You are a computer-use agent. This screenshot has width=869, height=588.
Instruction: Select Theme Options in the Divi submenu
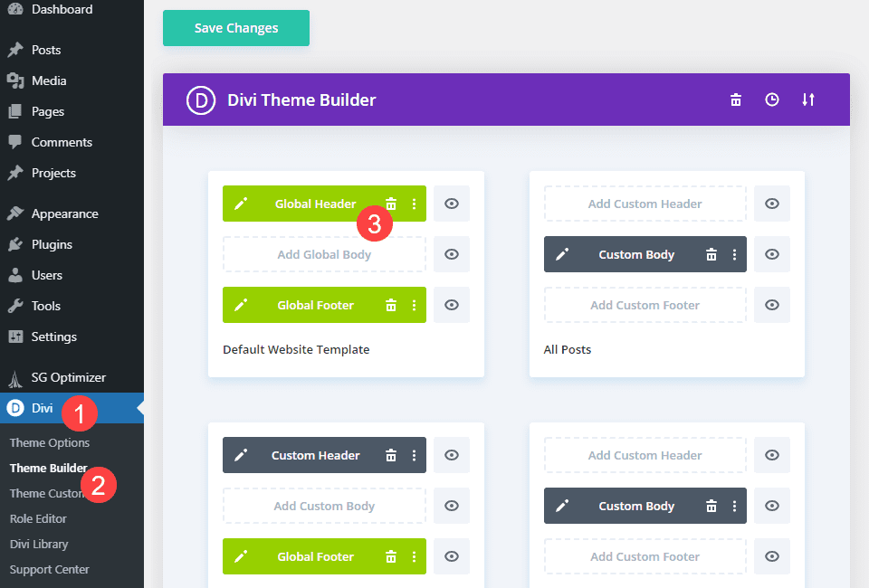49,442
